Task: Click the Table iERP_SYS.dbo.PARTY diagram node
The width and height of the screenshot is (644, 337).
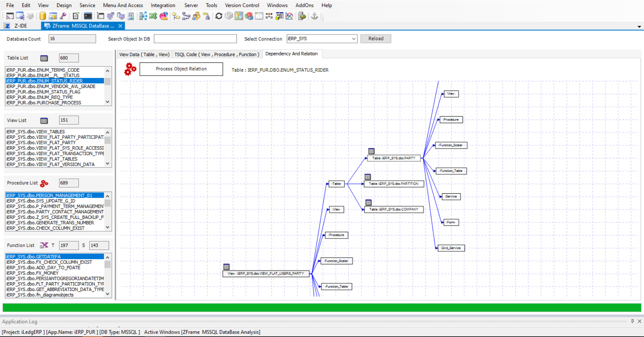Action: pyautogui.click(x=394, y=158)
